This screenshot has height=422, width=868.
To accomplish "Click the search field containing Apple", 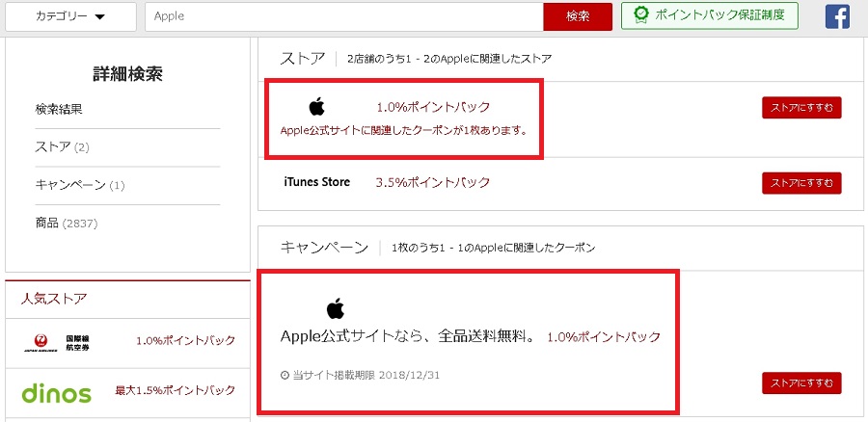I will coord(344,16).
